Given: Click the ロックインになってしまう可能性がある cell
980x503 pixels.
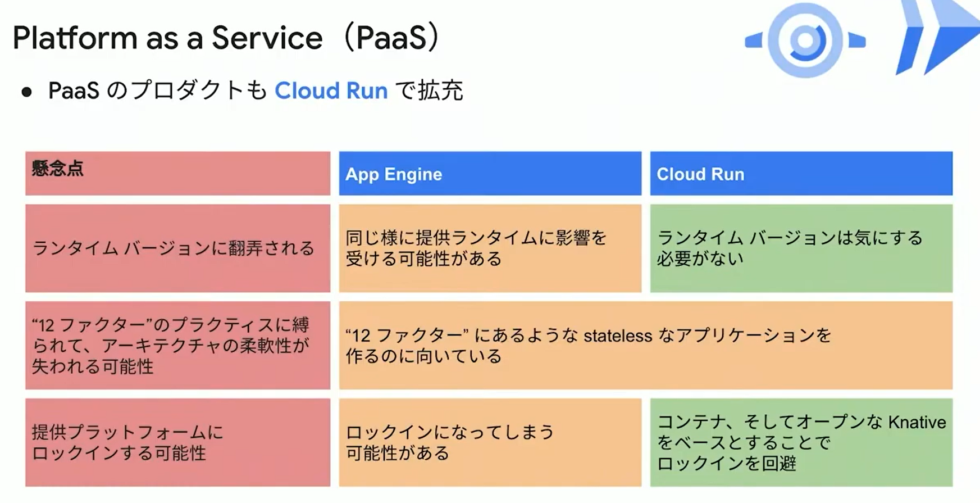Looking at the screenshot, I should pyautogui.click(x=490, y=442).
